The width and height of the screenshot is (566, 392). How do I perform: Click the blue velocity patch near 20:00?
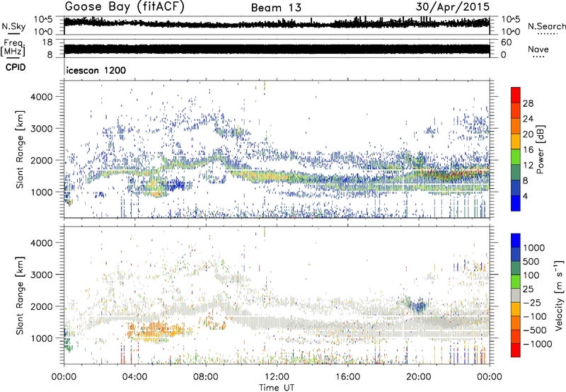click(x=419, y=307)
